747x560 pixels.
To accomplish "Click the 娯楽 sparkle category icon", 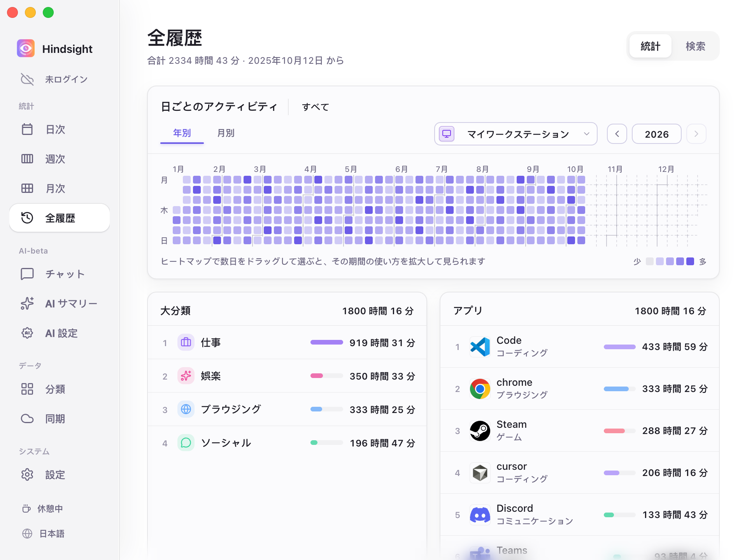I will (x=186, y=376).
